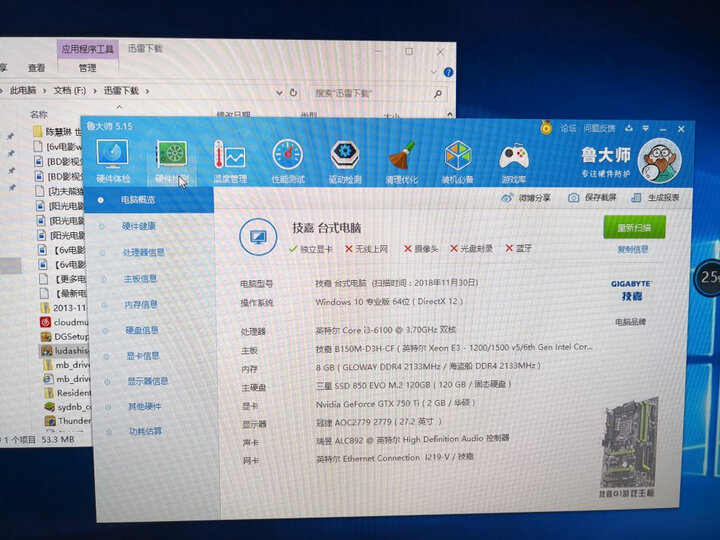
Task: Open 驱动检测 driver detection icon
Action: (345, 162)
